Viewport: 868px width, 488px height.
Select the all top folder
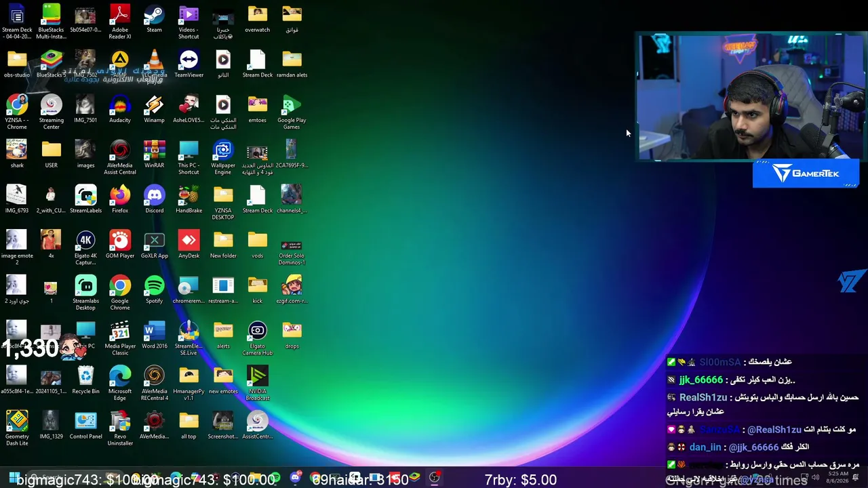coord(189,426)
